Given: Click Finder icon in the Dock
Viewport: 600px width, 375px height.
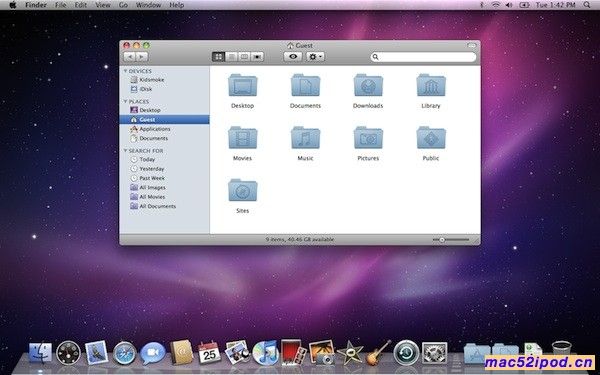Looking at the screenshot, I should (40, 353).
